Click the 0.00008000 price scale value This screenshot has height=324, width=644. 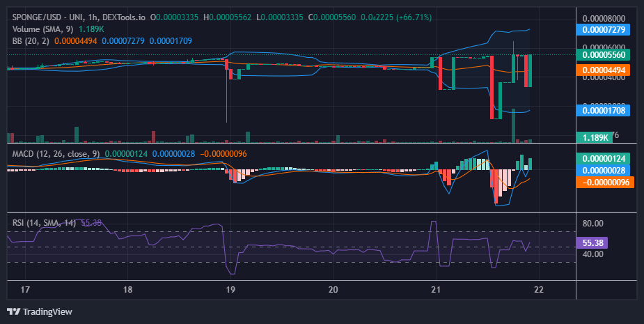[604, 19]
